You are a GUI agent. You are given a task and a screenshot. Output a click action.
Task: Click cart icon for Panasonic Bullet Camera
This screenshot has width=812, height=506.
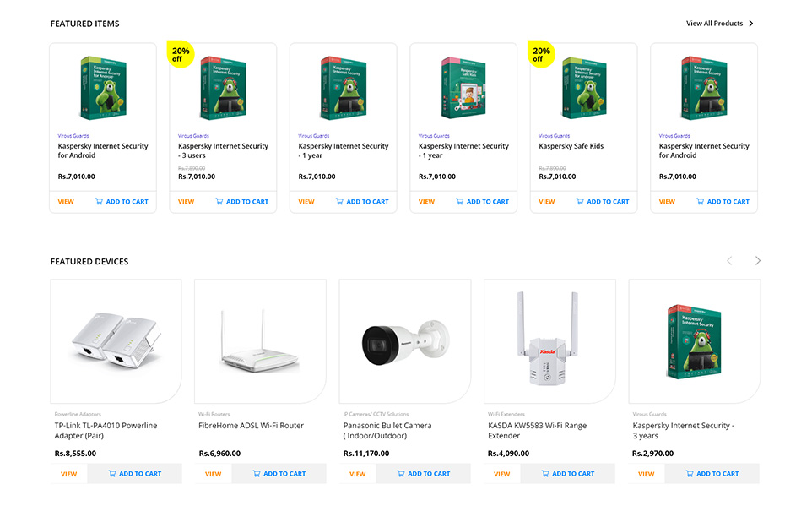tap(401, 474)
